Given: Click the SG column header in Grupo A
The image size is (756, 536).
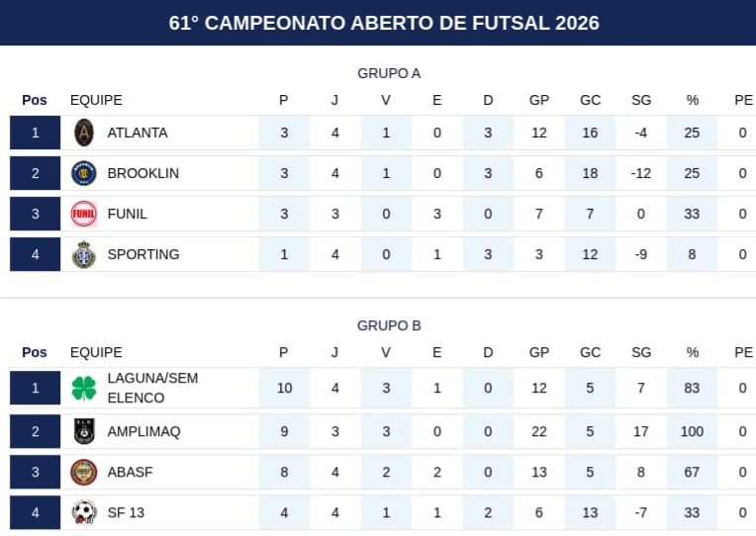Looking at the screenshot, I should click(641, 100).
